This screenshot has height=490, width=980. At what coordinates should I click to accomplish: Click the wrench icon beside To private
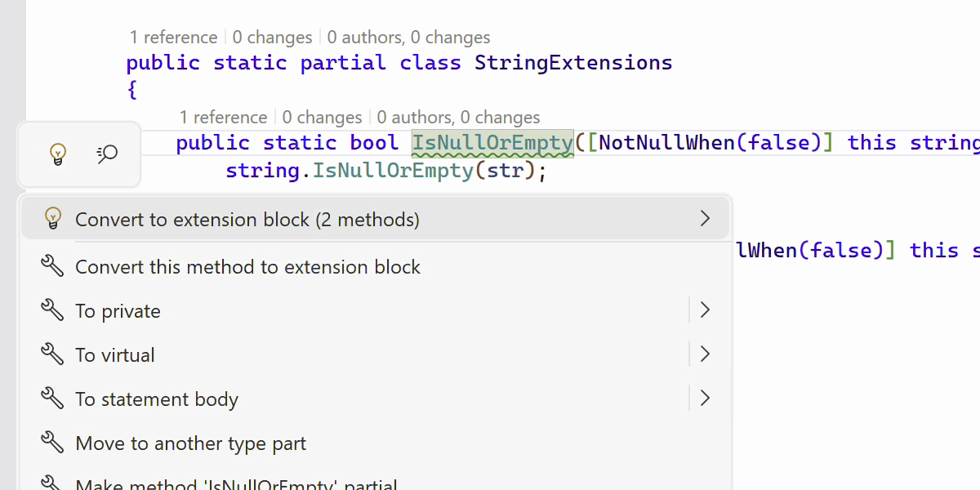coord(52,310)
